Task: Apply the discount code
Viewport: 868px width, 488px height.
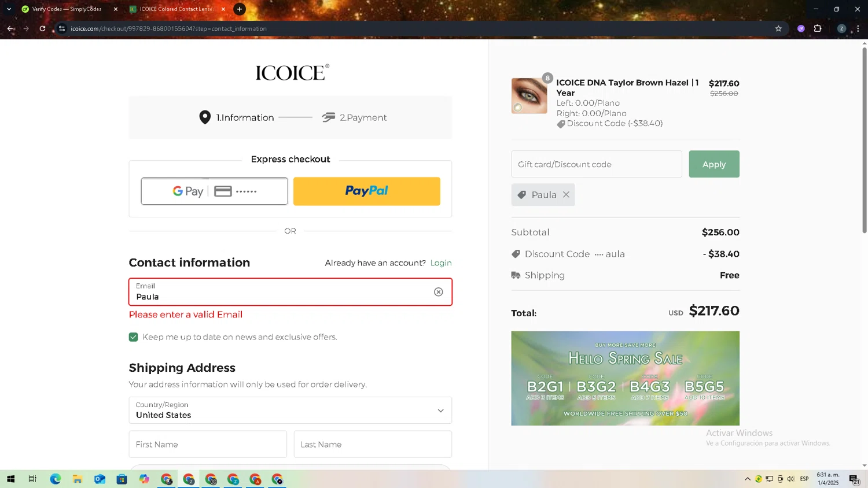Action: pos(714,164)
